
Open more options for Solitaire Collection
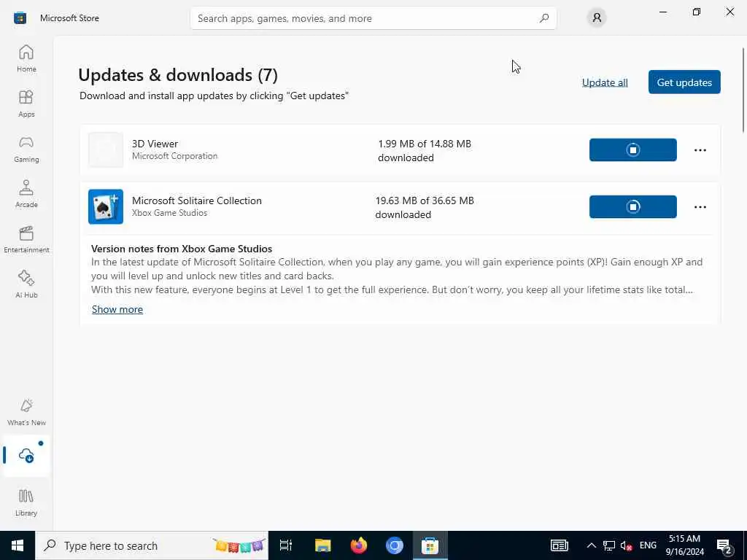point(700,206)
